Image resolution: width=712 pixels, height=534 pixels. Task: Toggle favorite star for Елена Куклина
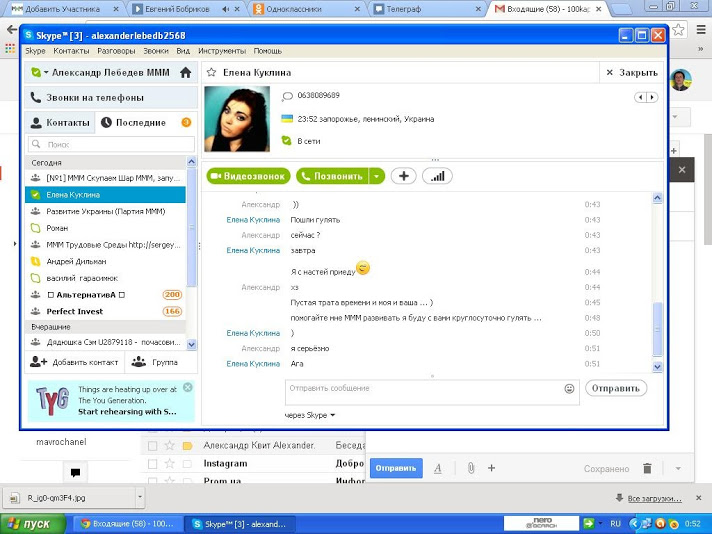tap(211, 73)
